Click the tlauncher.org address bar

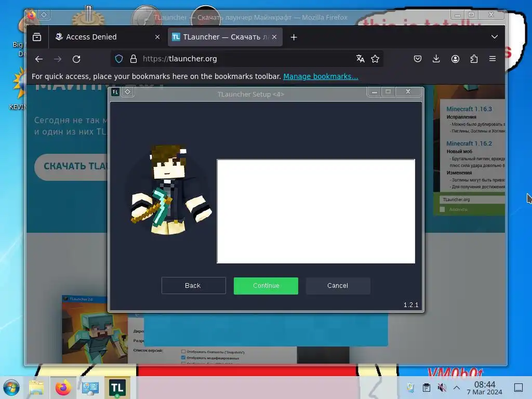click(247, 59)
